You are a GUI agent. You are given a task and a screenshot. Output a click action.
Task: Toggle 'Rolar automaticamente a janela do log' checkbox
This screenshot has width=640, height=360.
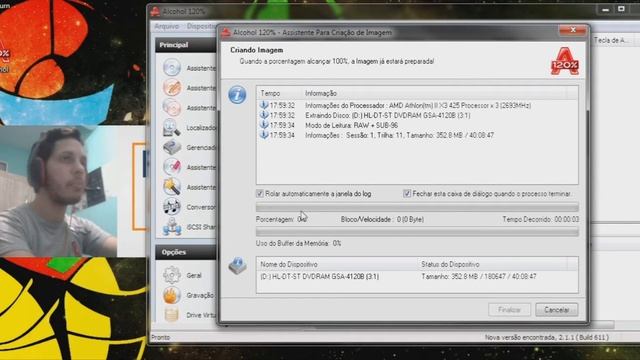click(260, 193)
